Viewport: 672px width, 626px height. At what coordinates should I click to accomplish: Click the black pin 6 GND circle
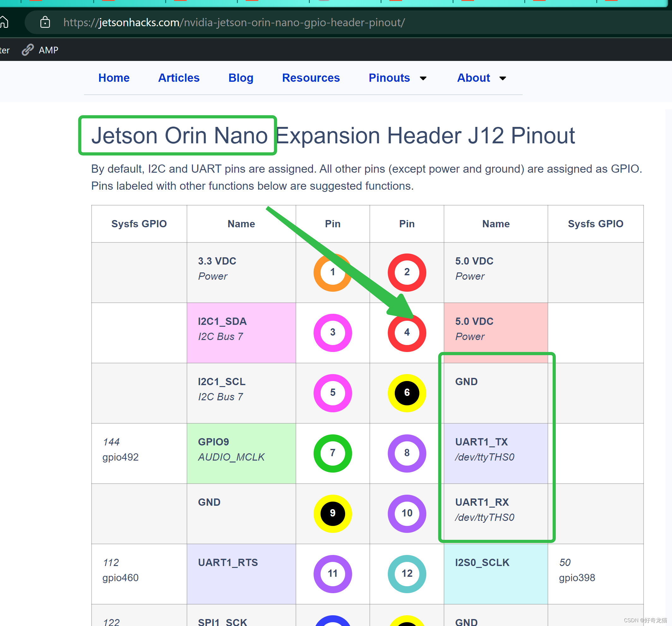point(407,393)
